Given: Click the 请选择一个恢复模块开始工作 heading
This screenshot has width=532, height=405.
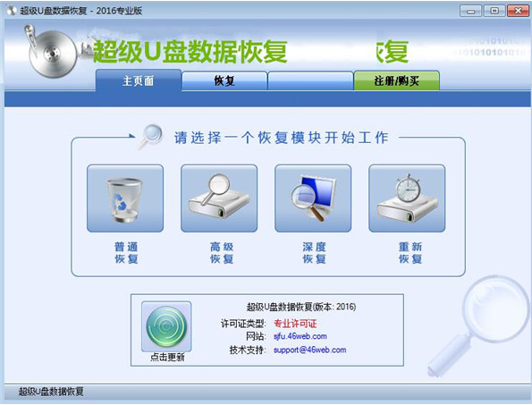Looking at the screenshot, I should tap(282, 138).
